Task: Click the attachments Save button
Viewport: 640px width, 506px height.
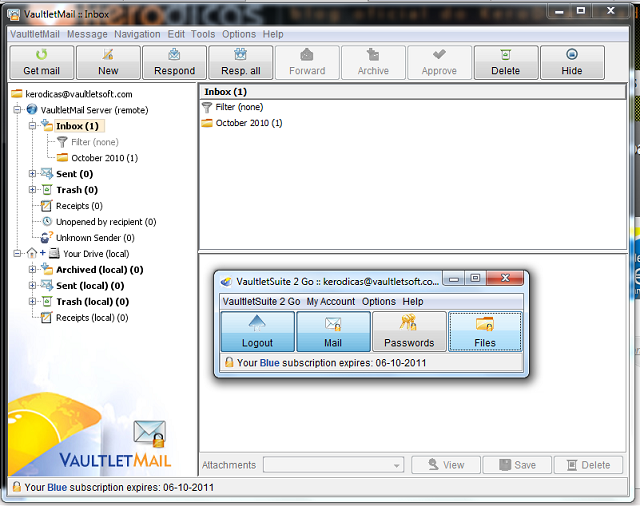Action: [517, 465]
